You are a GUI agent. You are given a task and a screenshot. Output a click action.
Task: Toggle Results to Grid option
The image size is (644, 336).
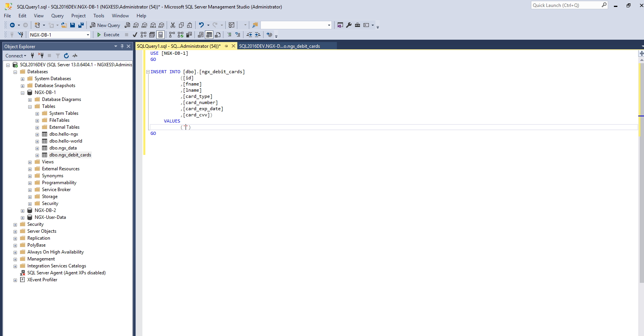tap(209, 35)
